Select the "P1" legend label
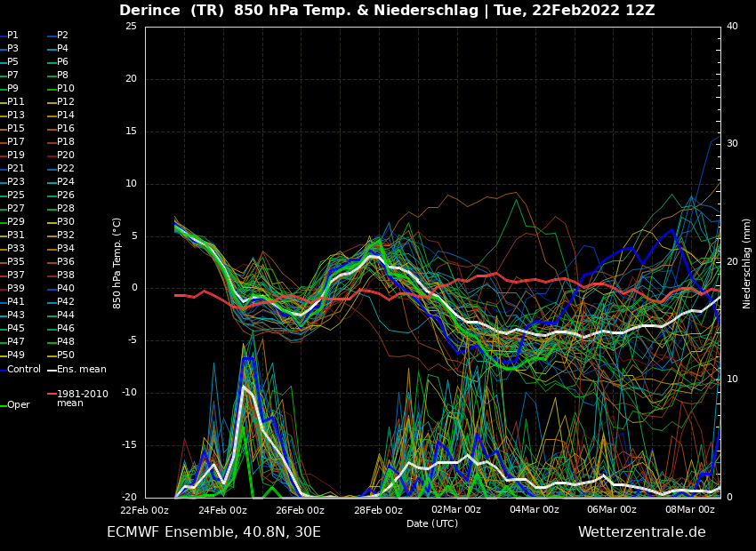The image size is (756, 551). click(x=12, y=36)
